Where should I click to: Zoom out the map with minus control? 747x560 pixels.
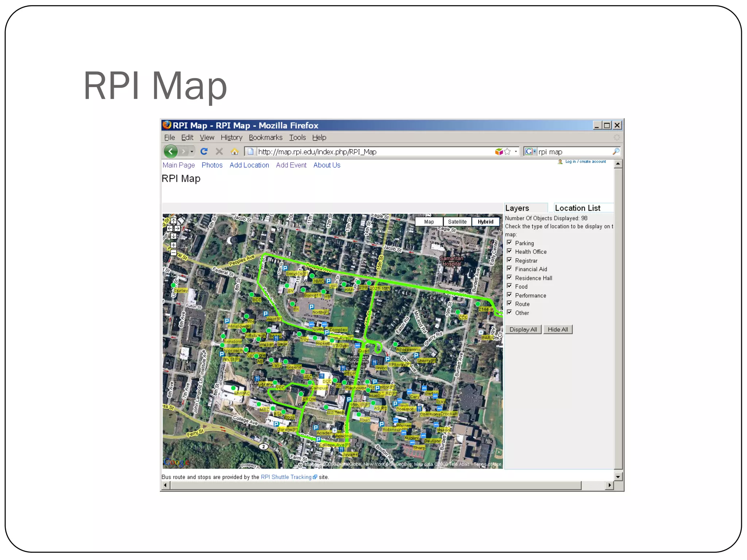[174, 253]
